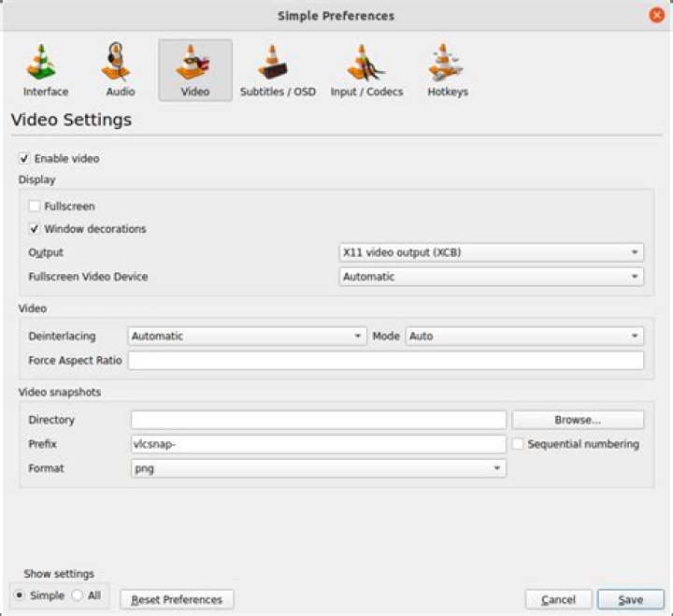Open the deinterlacing Mode dropdown
Image resolution: width=673 pixels, height=616 pixels.
(x=524, y=337)
